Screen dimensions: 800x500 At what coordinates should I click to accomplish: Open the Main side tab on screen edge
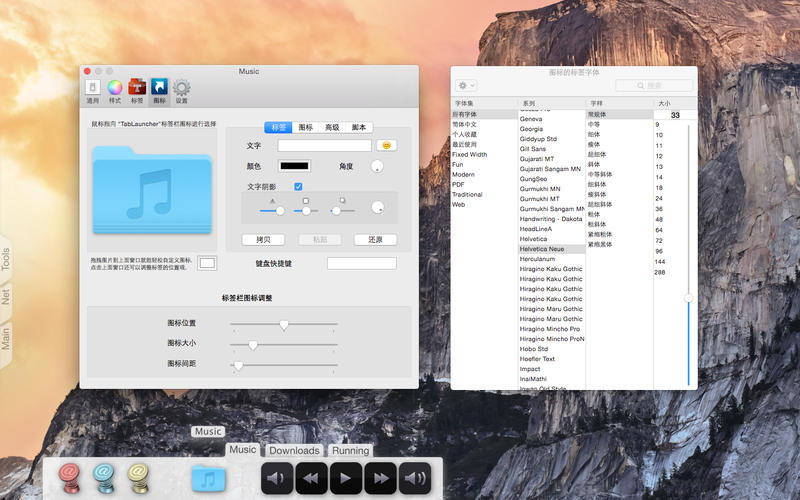6,338
